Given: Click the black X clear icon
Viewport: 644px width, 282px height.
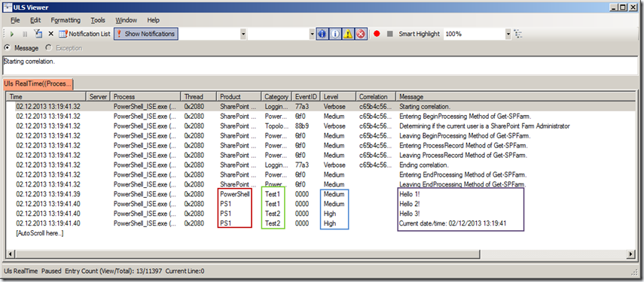Looking at the screenshot, I should tap(51, 34).
